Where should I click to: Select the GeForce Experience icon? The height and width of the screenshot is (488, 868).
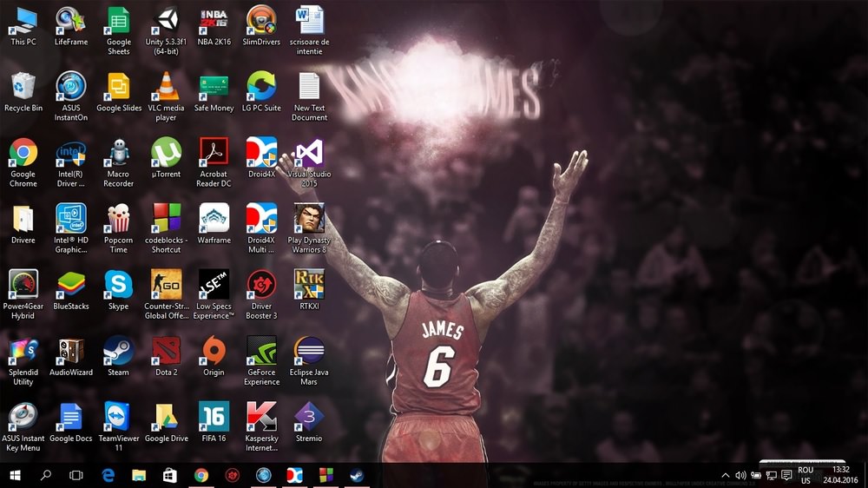tap(261, 352)
